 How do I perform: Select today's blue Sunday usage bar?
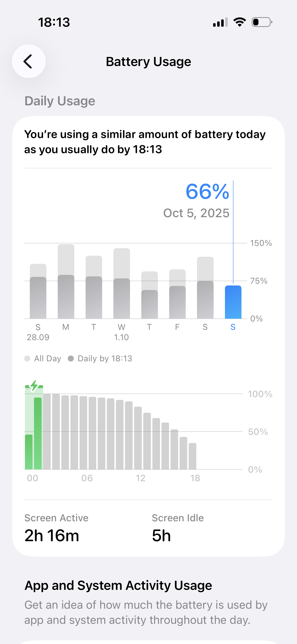233,302
